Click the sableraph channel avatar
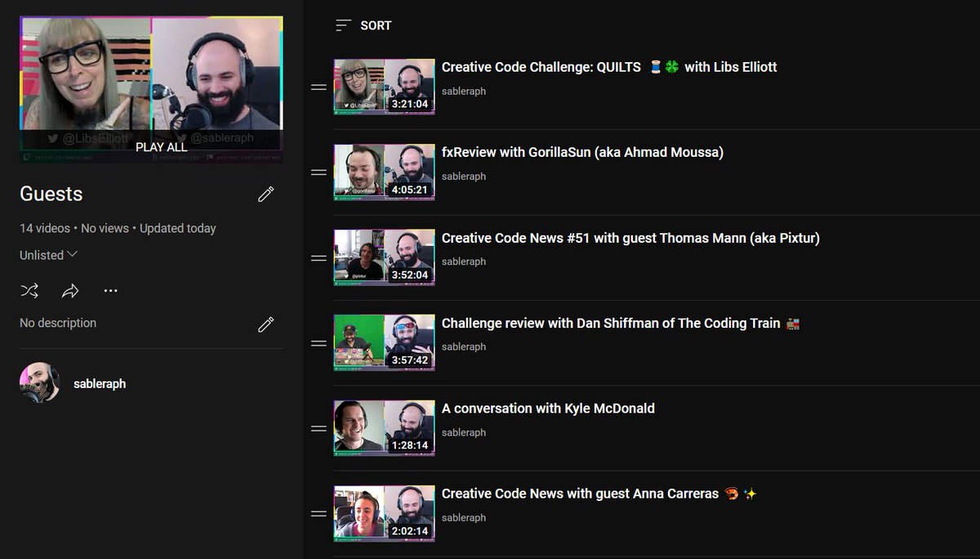This screenshot has height=559, width=980. click(39, 382)
